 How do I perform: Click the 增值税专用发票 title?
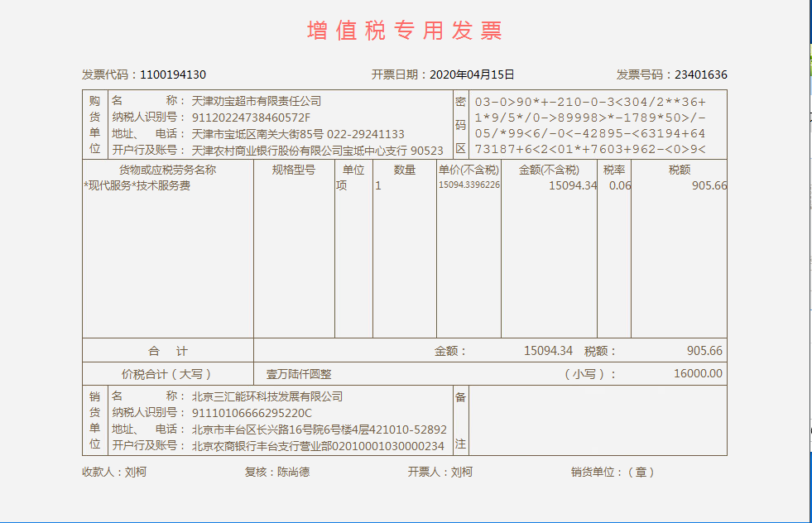coord(405,31)
